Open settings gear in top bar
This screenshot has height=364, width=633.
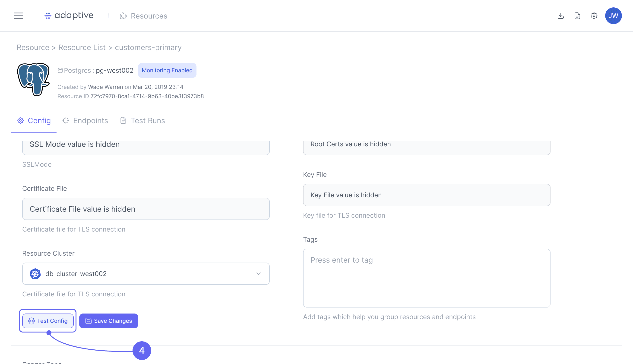coord(594,16)
